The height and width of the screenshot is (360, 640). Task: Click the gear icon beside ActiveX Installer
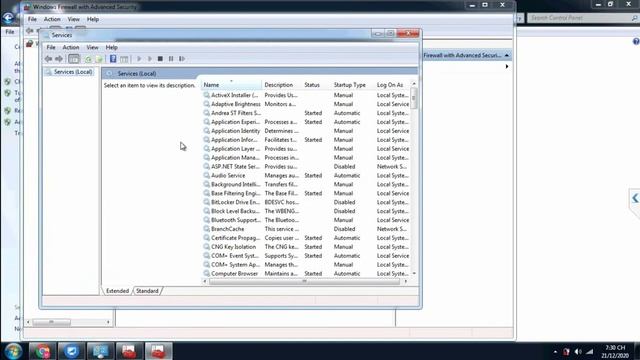(x=207, y=95)
